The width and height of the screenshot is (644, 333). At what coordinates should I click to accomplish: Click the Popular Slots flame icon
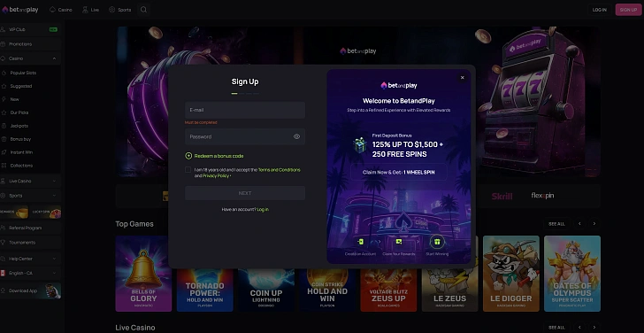tap(4, 73)
